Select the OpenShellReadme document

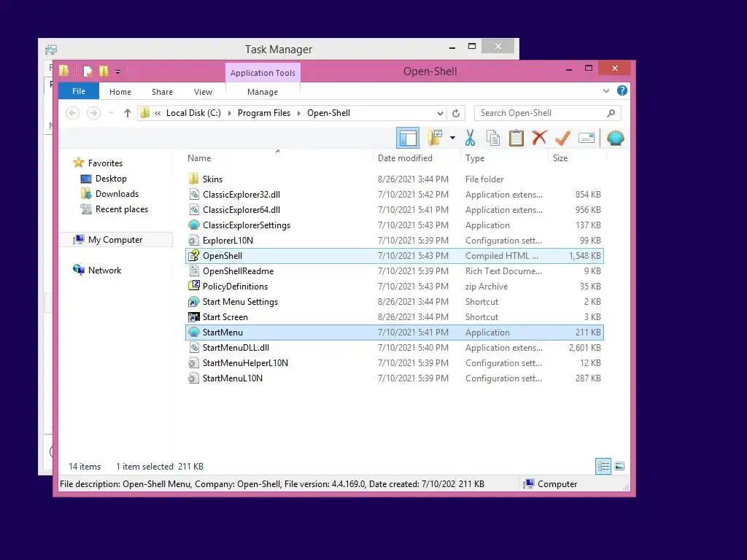click(x=395, y=271)
